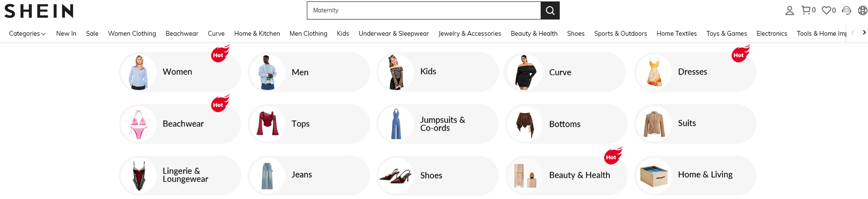Select the Beachwear category thumbnail
The height and width of the screenshot is (199, 868).
(x=139, y=124)
